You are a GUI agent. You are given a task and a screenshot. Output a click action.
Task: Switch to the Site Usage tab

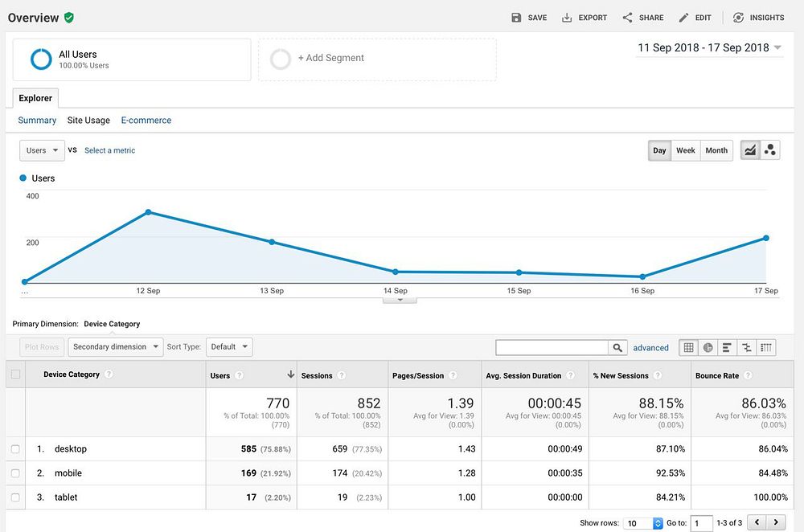[x=88, y=120]
